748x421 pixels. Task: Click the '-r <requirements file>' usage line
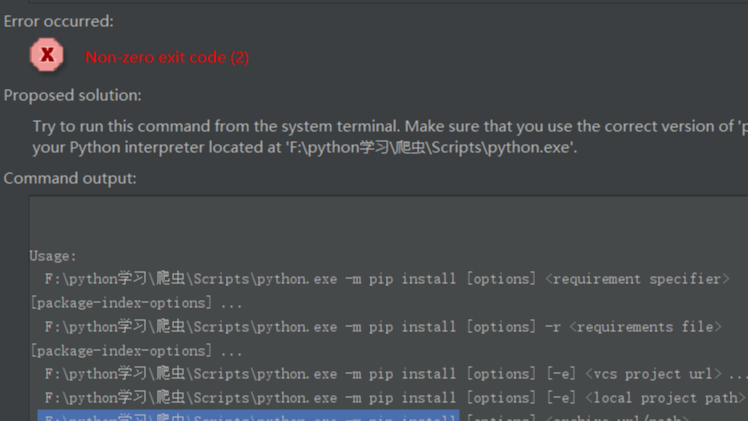point(383,327)
